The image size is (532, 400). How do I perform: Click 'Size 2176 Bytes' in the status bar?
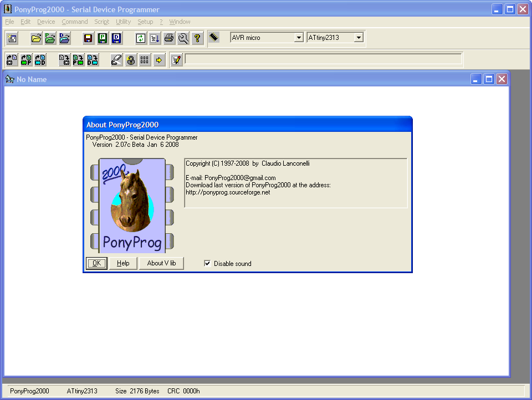(x=137, y=391)
